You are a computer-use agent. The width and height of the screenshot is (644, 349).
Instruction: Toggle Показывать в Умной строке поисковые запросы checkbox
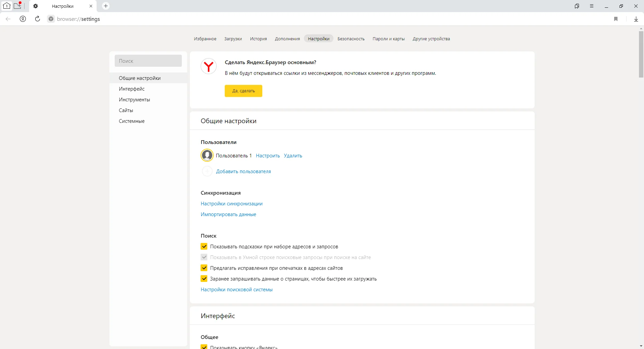coord(204,257)
